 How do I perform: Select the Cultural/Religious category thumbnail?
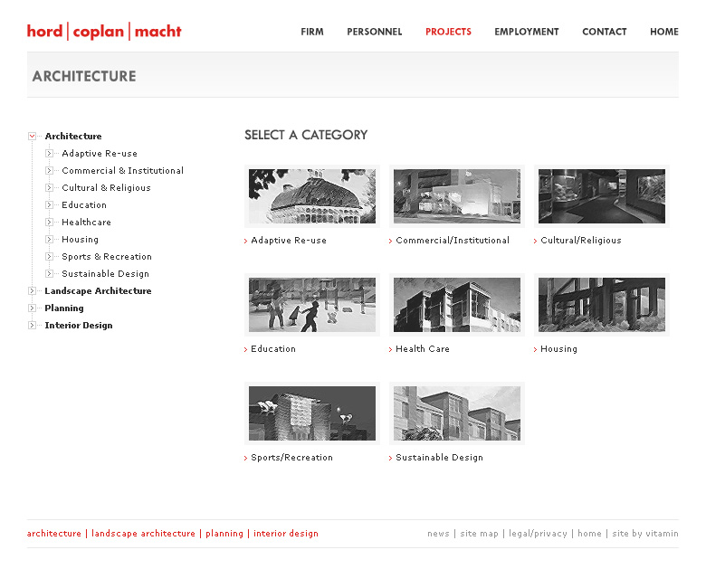(x=602, y=196)
